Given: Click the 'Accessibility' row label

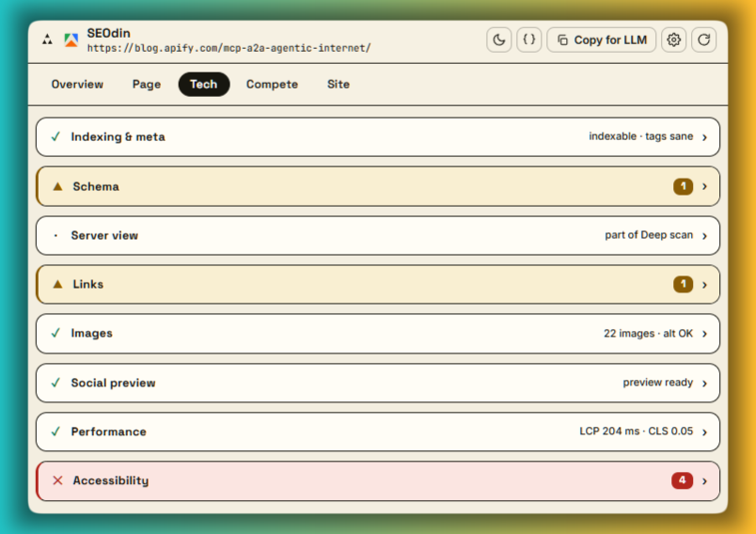Looking at the screenshot, I should pyautogui.click(x=111, y=481).
